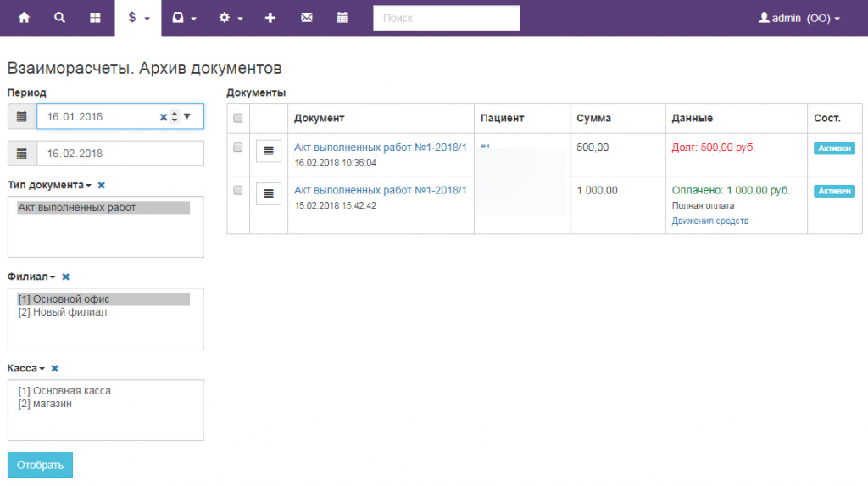Image resolution: width=868 pixels, height=486 pixels.
Task: Click calendar icon beside start date 16.01.2018
Action: pyautogui.click(x=21, y=116)
